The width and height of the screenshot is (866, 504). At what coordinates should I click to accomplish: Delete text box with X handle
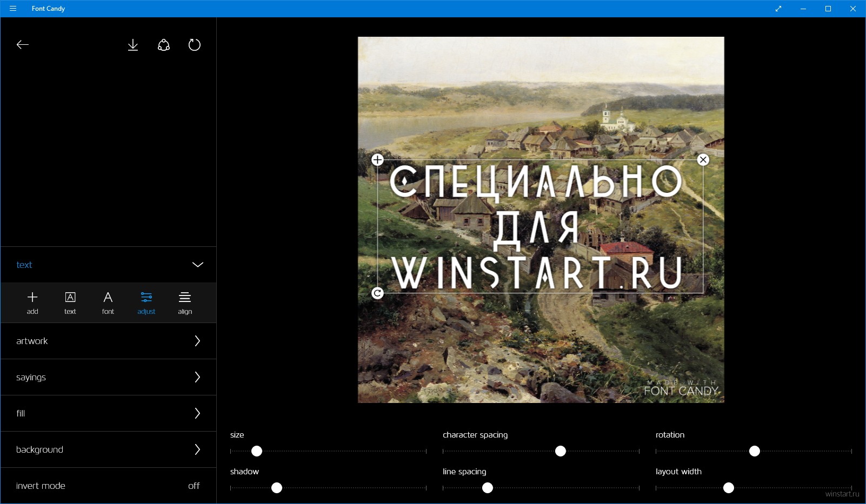[x=703, y=160]
